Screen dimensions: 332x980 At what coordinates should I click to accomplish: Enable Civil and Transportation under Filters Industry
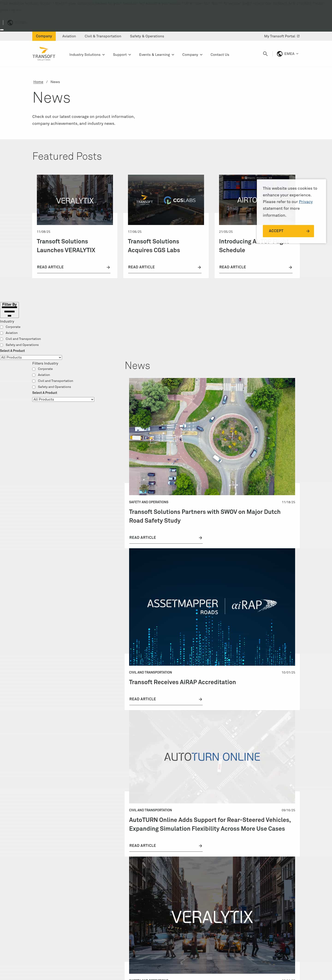[x=34, y=381]
